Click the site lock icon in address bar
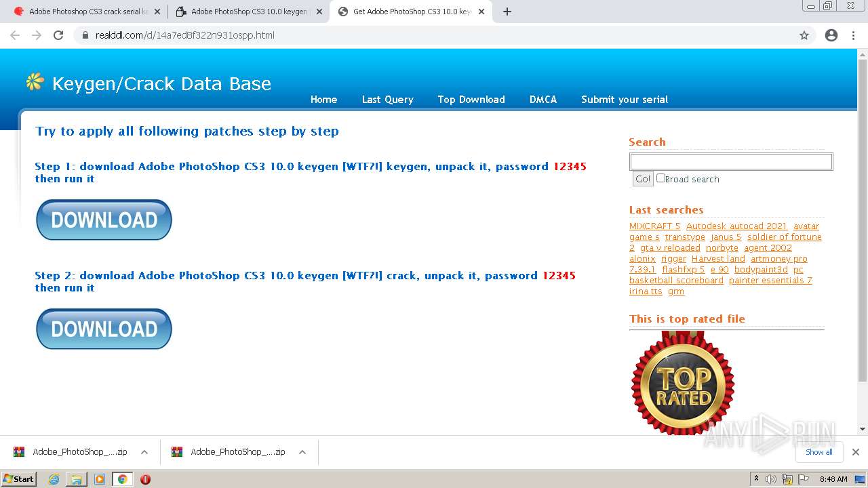Viewport: 868px width, 488px height. coord(85,35)
